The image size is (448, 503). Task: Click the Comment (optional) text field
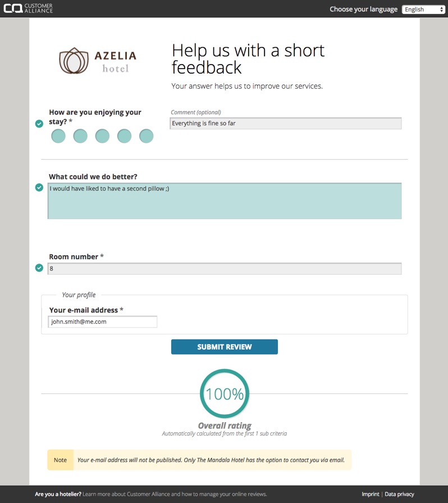[x=286, y=124]
